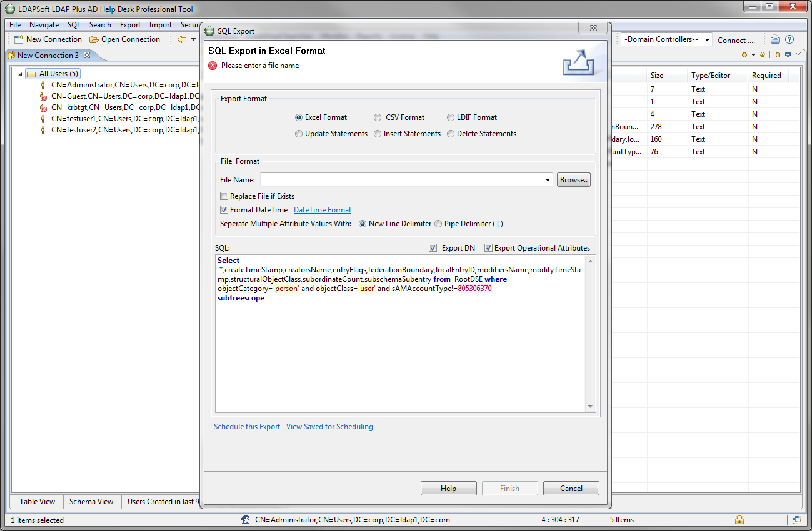Click the Browse button

(x=573, y=180)
